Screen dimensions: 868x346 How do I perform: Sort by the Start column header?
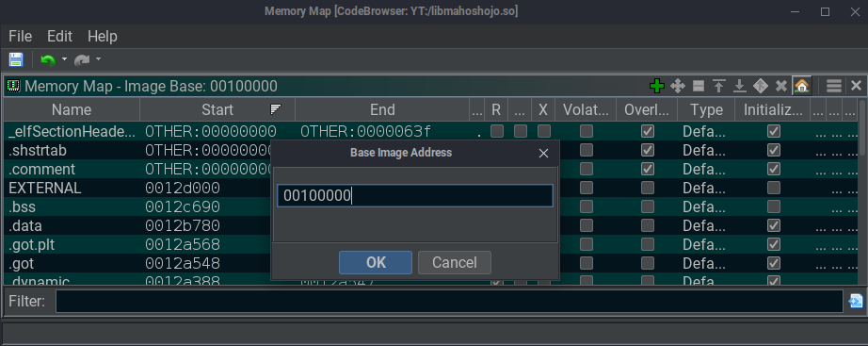[x=217, y=109]
